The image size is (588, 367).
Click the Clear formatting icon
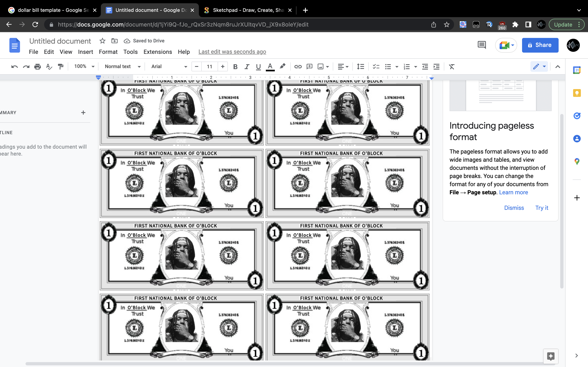tap(451, 66)
